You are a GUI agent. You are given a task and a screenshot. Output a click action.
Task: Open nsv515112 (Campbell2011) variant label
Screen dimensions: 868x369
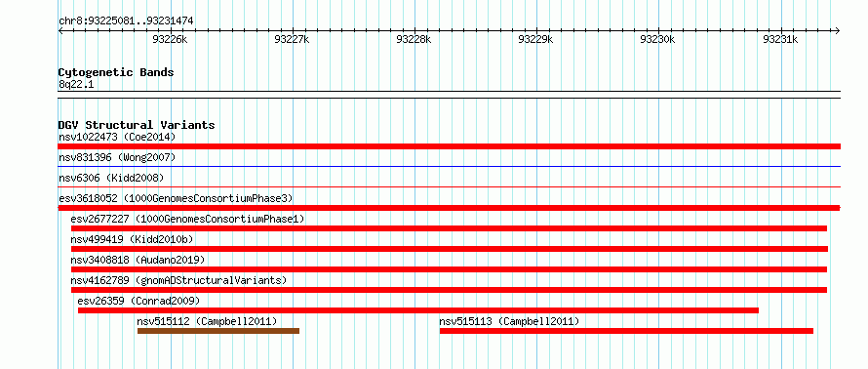207,321
